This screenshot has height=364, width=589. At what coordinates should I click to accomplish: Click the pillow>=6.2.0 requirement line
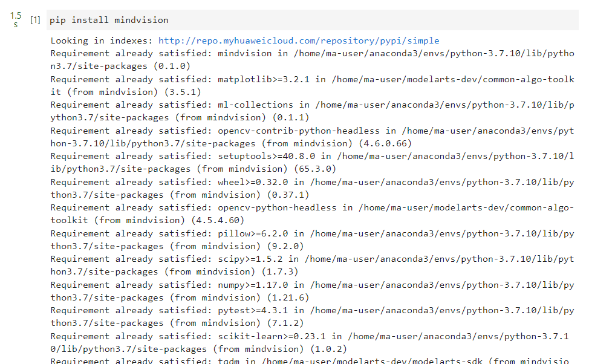coord(313,240)
